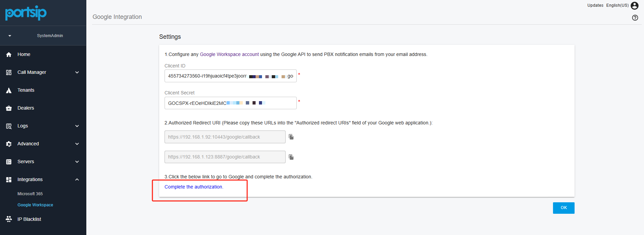Screen dimensions: 644x235
Task: Click the Tenants sidebar icon
Action: click(9, 90)
